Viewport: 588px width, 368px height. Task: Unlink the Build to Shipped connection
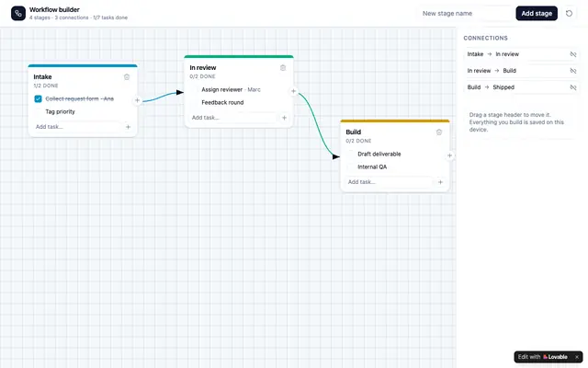[573, 87]
